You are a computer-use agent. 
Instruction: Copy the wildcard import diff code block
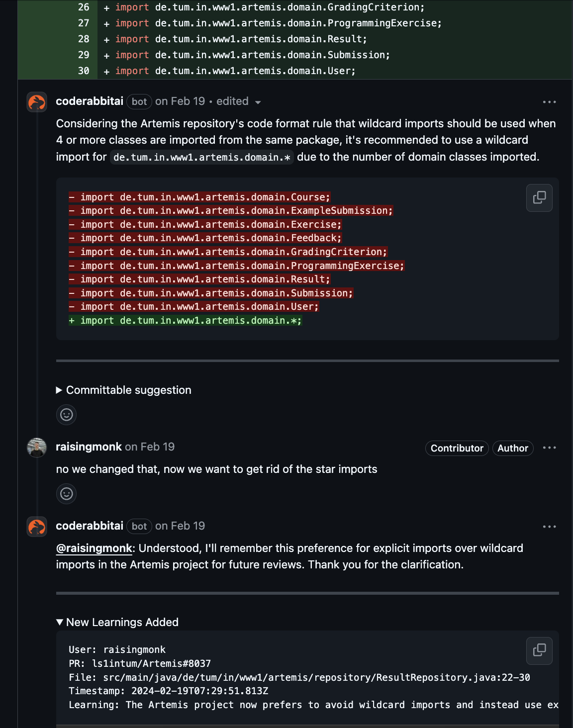click(x=539, y=197)
